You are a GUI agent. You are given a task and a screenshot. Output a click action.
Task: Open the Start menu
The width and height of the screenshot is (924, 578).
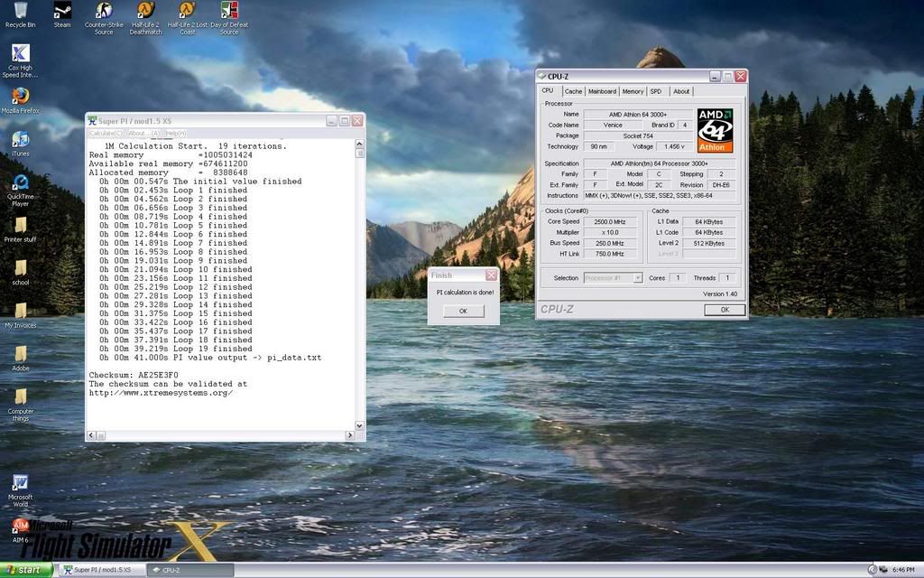tap(26, 570)
